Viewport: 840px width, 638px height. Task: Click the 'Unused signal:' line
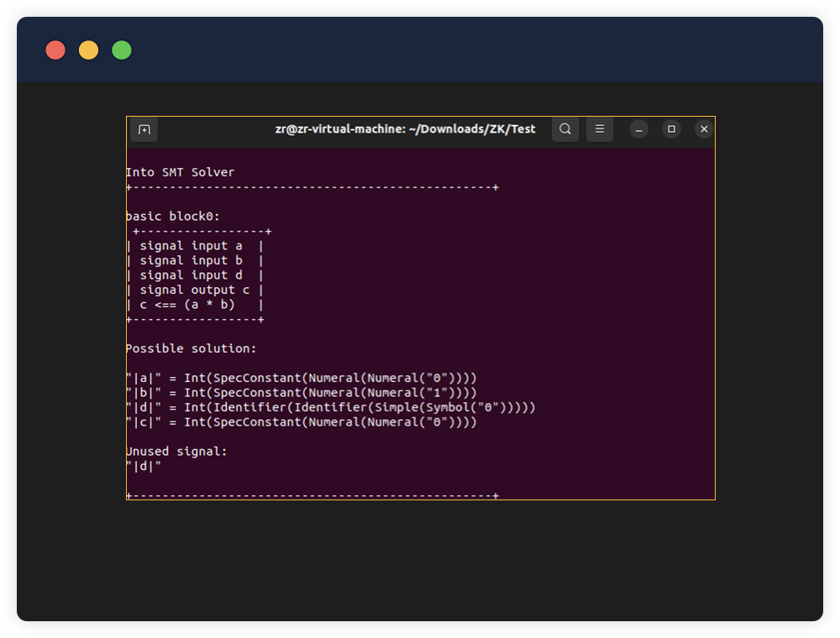point(176,452)
